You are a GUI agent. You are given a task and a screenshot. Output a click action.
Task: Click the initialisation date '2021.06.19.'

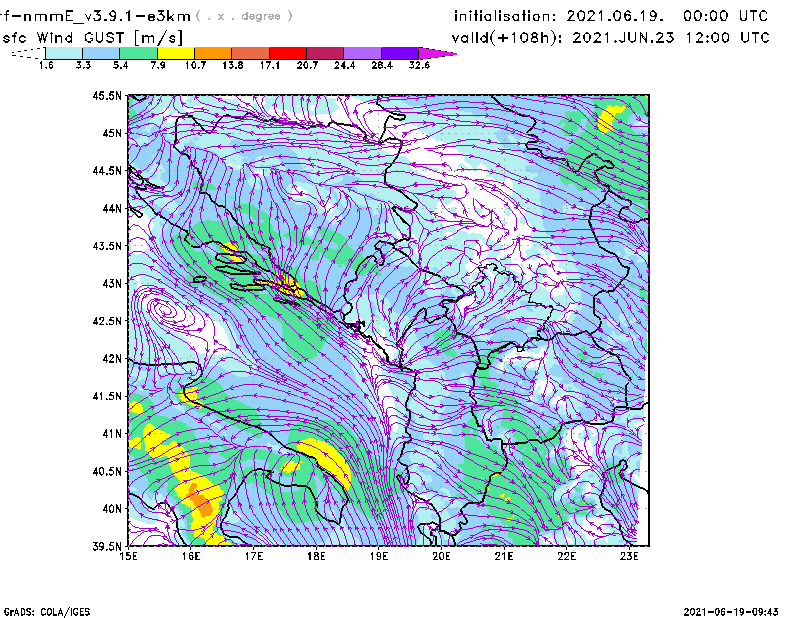[615, 16]
